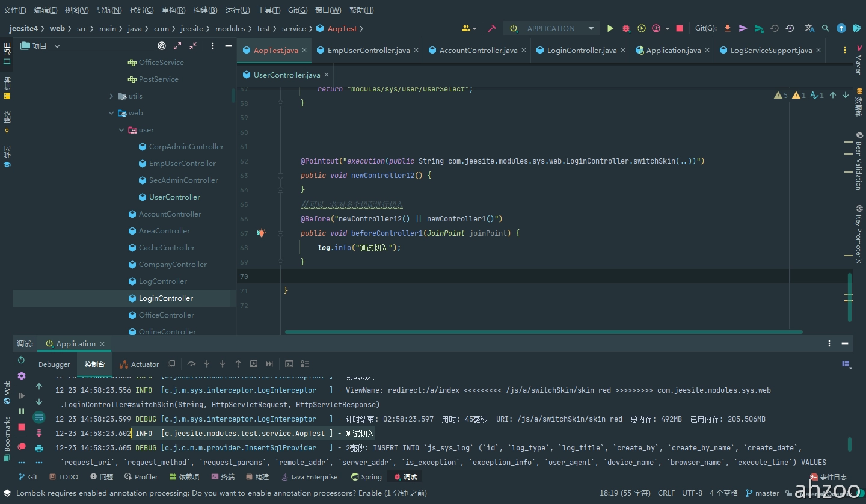Click the green Run application button
Image resolution: width=866 pixels, height=504 pixels.
pos(610,28)
